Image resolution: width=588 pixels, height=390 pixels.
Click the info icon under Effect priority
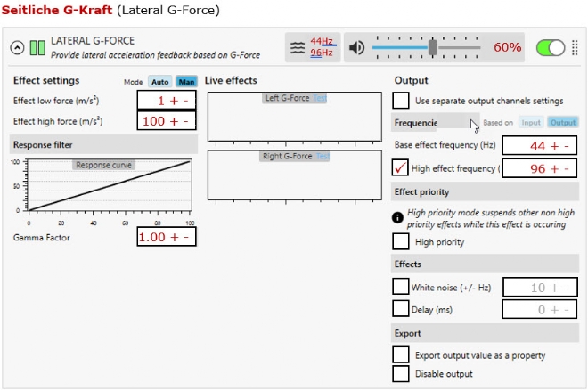tap(398, 216)
